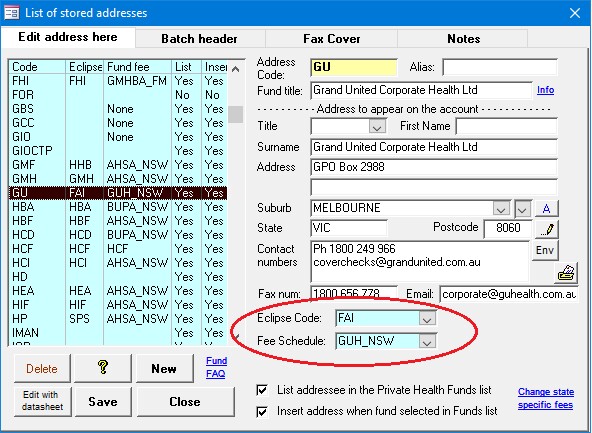Click the Close button
The height and width of the screenshot is (433, 592).
coord(185,402)
